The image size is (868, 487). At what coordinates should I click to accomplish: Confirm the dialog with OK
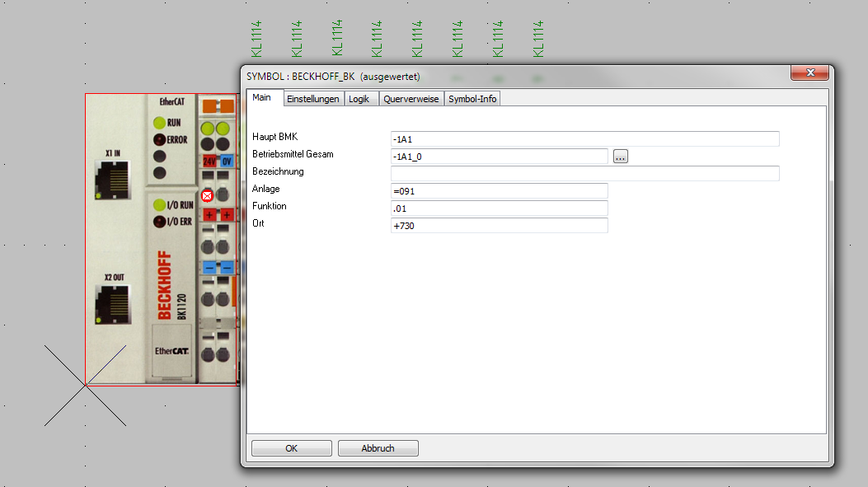292,448
